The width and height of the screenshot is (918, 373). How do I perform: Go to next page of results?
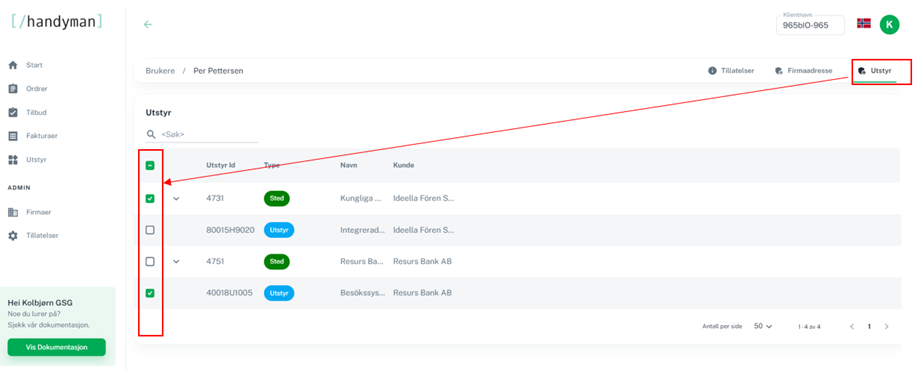tap(886, 326)
